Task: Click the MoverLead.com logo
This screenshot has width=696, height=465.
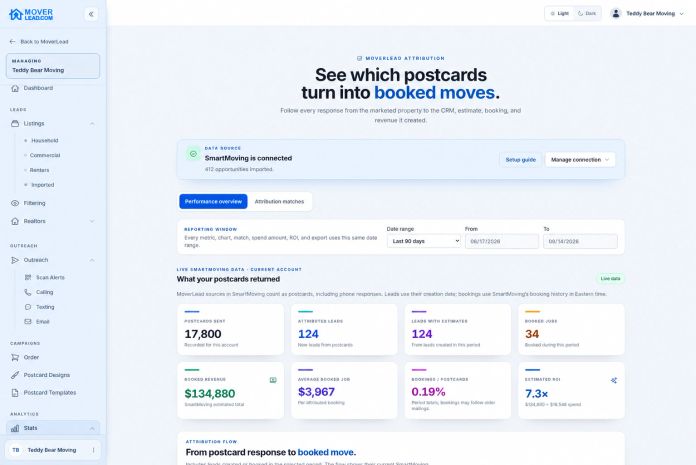Action: point(31,14)
